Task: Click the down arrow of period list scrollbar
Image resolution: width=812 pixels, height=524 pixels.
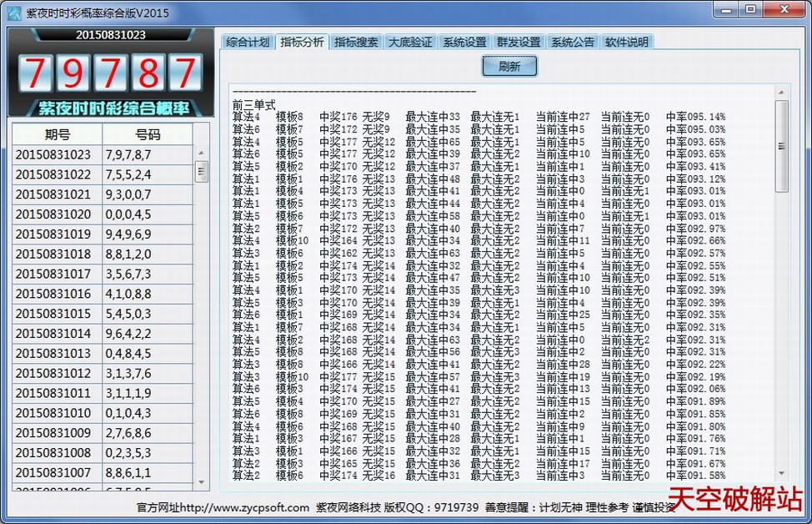Action: coord(201,481)
